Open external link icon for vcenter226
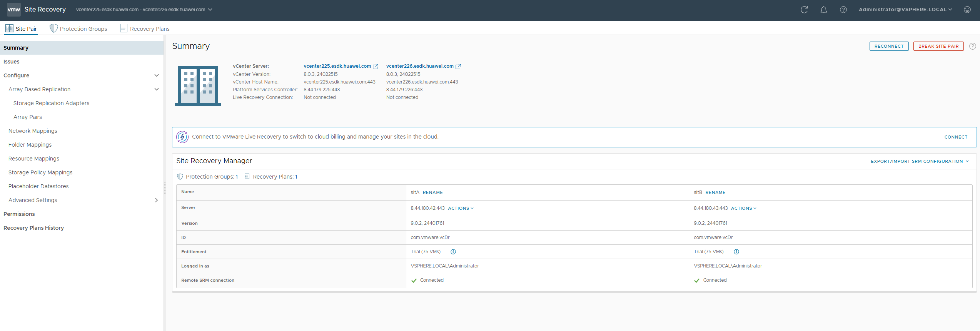The width and height of the screenshot is (980, 331). [x=458, y=67]
